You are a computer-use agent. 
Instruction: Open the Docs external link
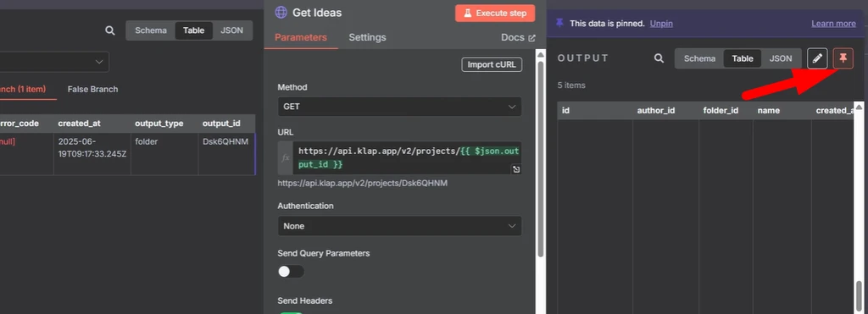pyautogui.click(x=518, y=37)
